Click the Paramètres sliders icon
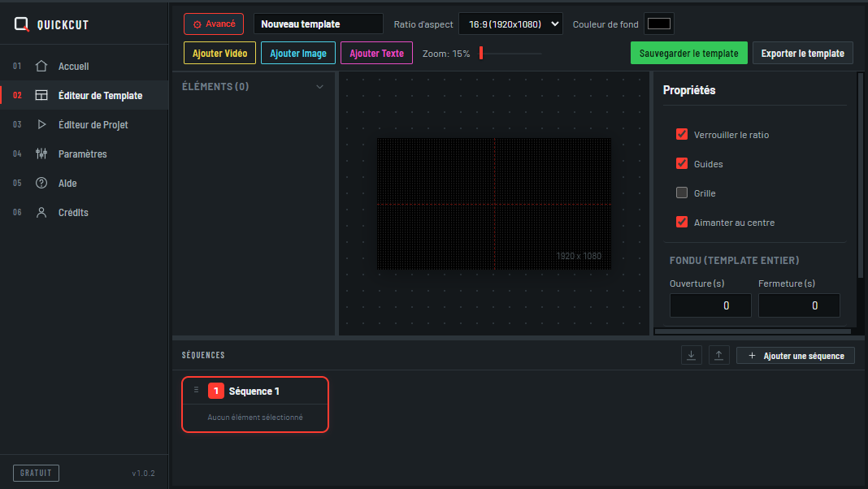This screenshot has width=868, height=489. pos(41,154)
